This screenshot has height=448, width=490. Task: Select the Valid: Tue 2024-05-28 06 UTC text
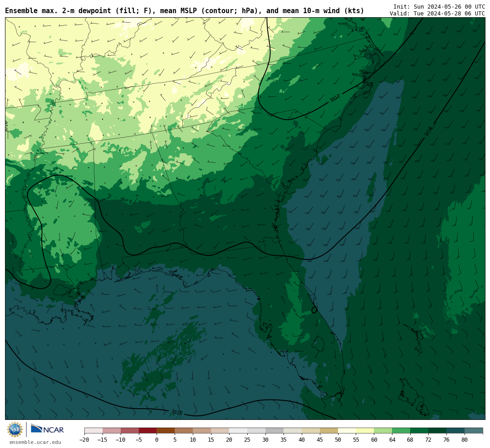click(437, 14)
